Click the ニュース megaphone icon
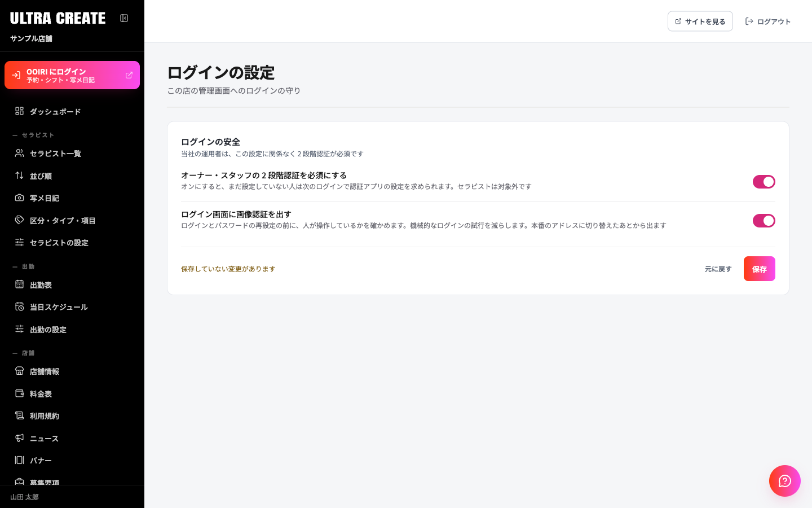Image resolution: width=812 pixels, height=508 pixels. (x=19, y=438)
